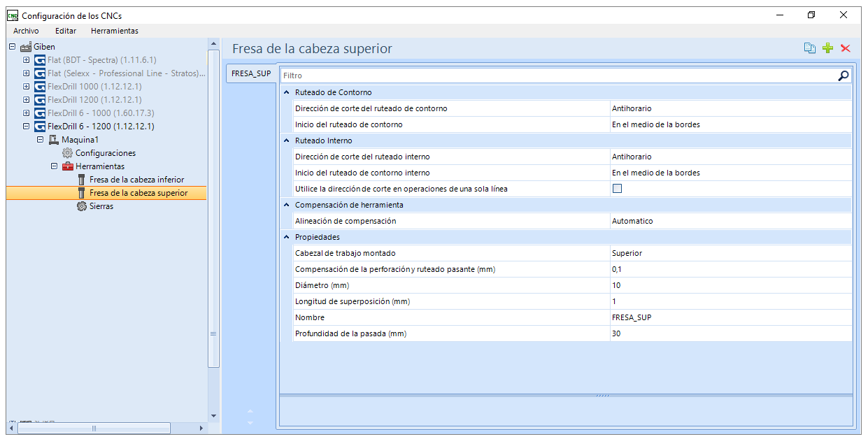
Task: Collapse the Propiedades section
Action: tap(286, 237)
